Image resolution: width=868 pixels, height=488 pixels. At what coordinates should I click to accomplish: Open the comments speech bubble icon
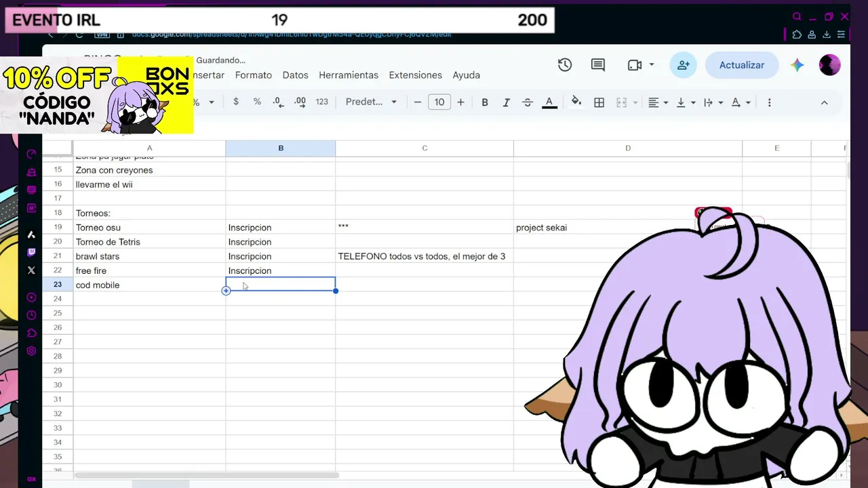[x=598, y=65]
